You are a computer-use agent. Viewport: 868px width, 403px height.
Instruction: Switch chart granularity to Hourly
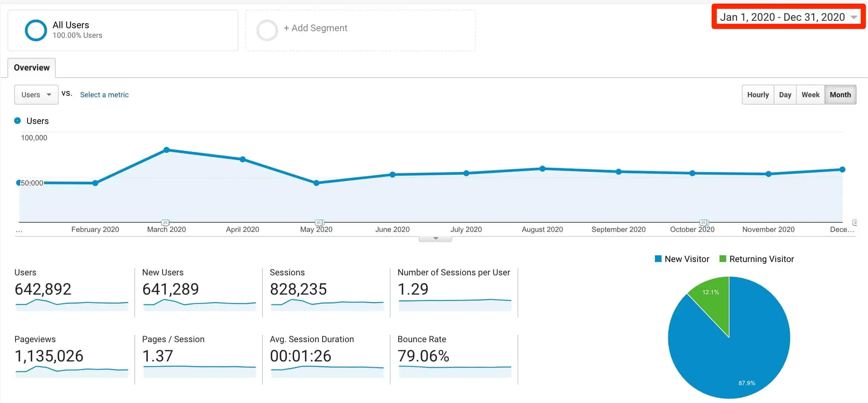point(758,95)
